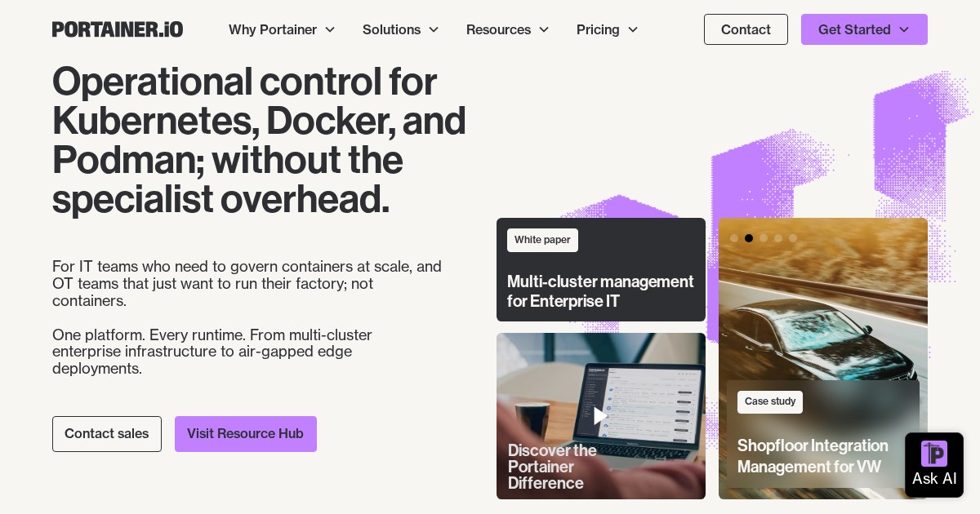Screen dimensions: 980x514
Task: Click the Contact button in the header
Action: [746, 29]
